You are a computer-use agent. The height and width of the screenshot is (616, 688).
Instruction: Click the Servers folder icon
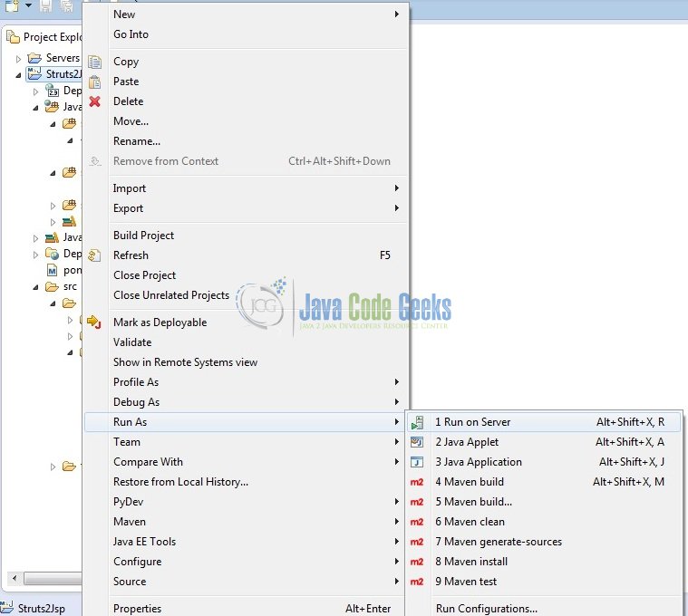tap(34, 58)
